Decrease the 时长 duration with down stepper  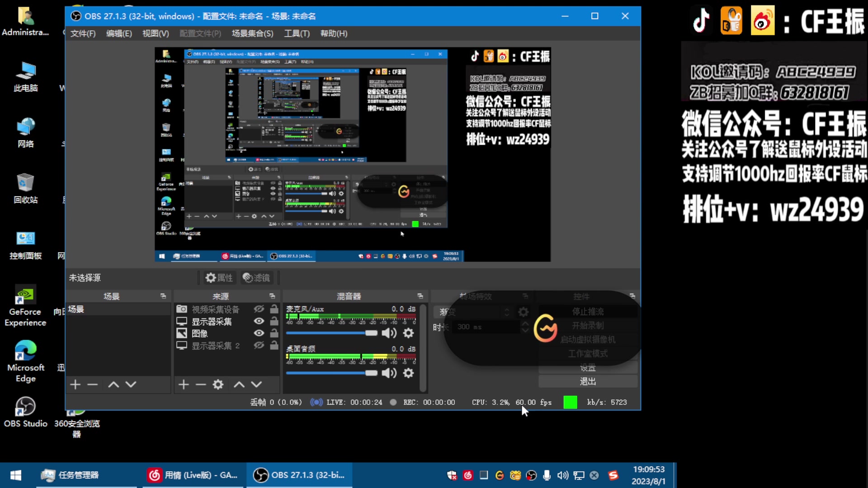tap(525, 330)
